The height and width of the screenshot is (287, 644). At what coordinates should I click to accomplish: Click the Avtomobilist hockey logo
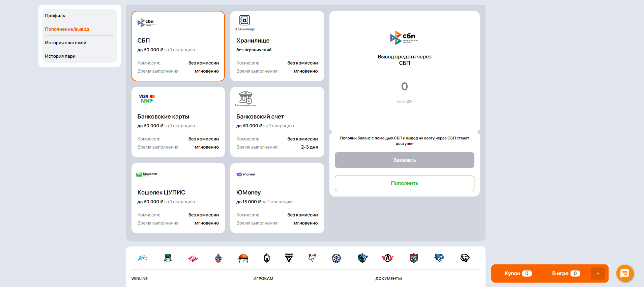coord(388,258)
